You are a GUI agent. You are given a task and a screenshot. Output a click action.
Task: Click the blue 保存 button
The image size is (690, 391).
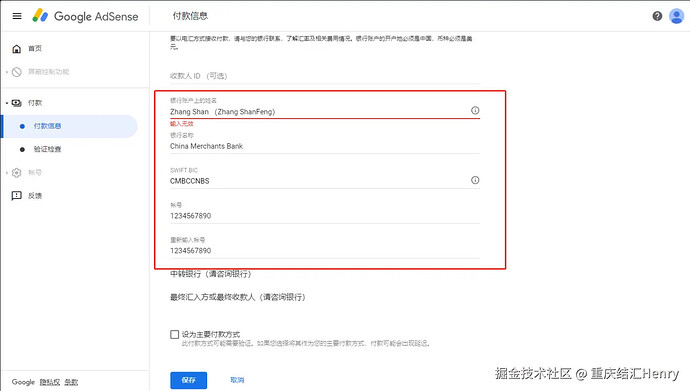[188, 380]
